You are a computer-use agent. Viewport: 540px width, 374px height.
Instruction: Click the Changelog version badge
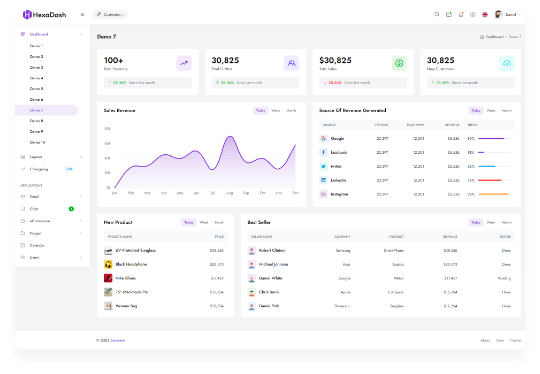tap(69, 169)
